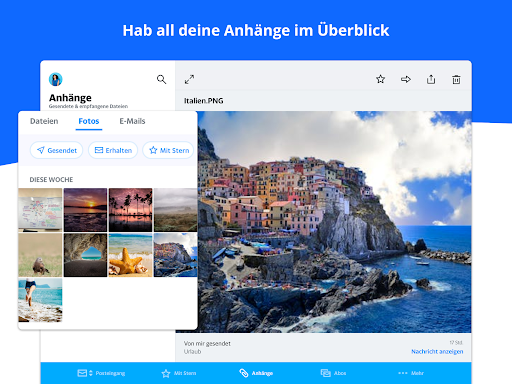Click the Nachricht anzeigen link
This screenshot has width=512, height=384.
(x=437, y=351)
